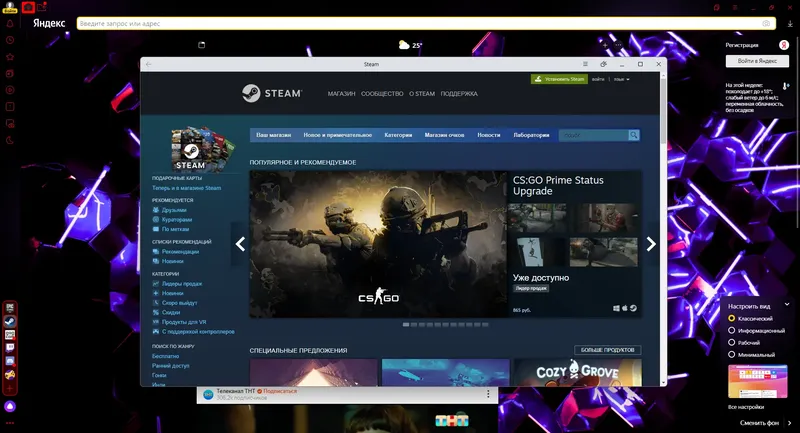Click the red Yandex Я profile icon
800x433 pixels.
click(x=784, y=45)
